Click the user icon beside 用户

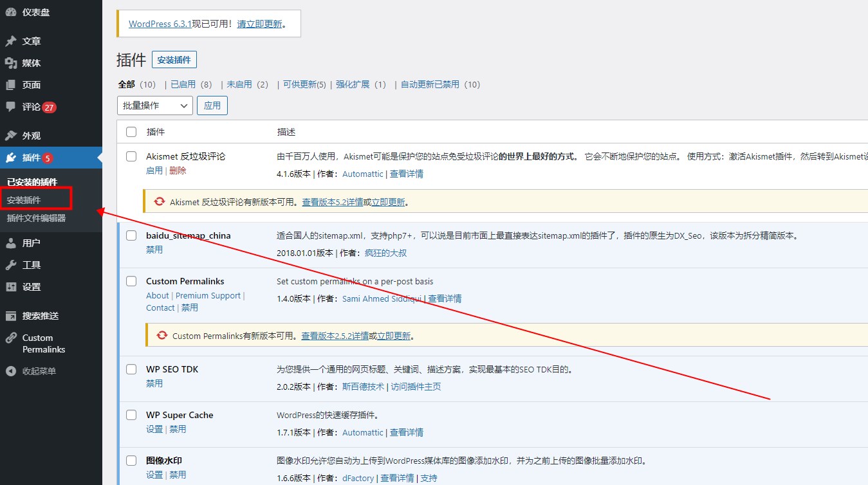[10, 243]
